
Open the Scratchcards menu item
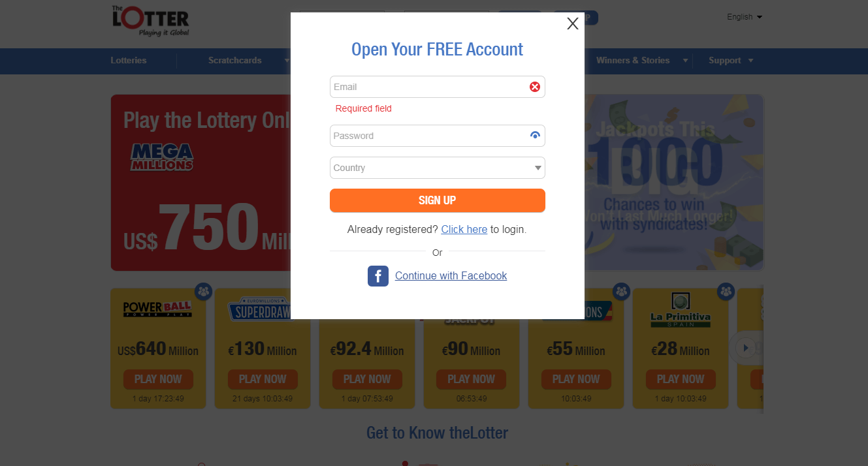pyautogui.click(x=235, y=60)
